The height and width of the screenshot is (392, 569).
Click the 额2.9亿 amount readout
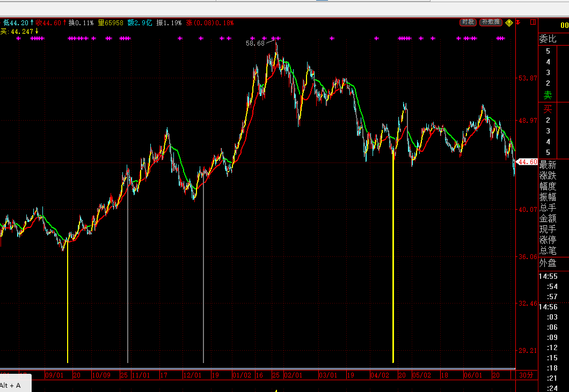140,23
